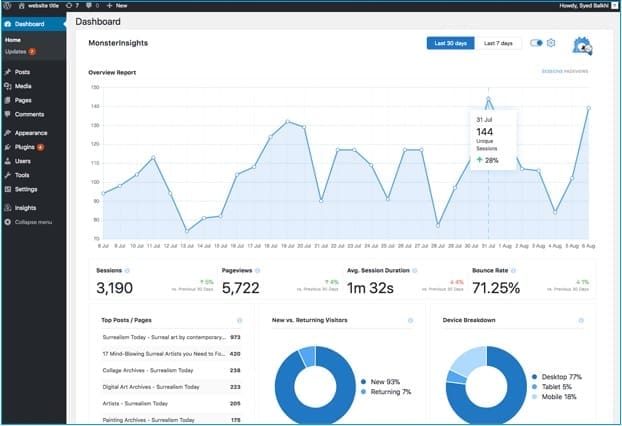This screenshot has height=426, width=622.
Task: Click the plus New icon in admin bar
Action: (109, 6)
